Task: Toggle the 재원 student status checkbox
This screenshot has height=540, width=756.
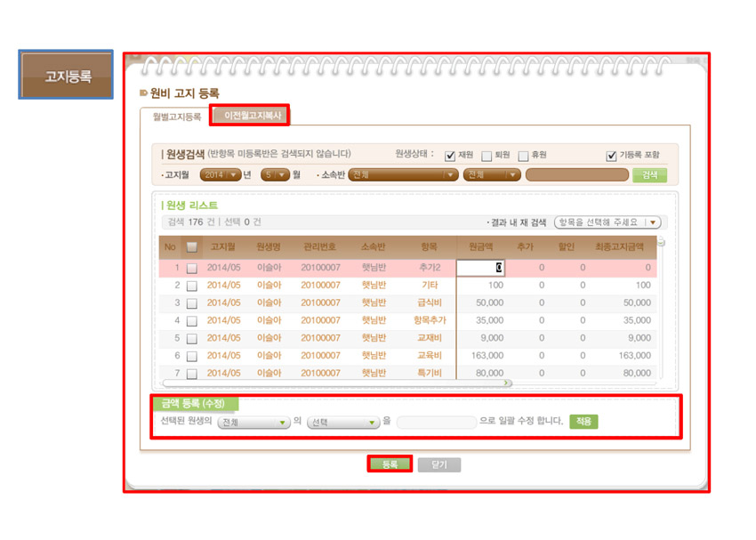Action: [x=450, y=156]
